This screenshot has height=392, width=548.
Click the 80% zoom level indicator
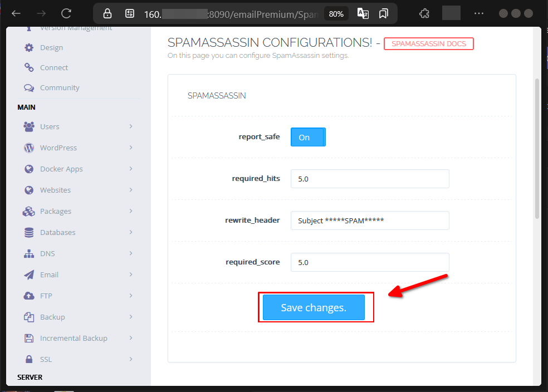[336, 14]
